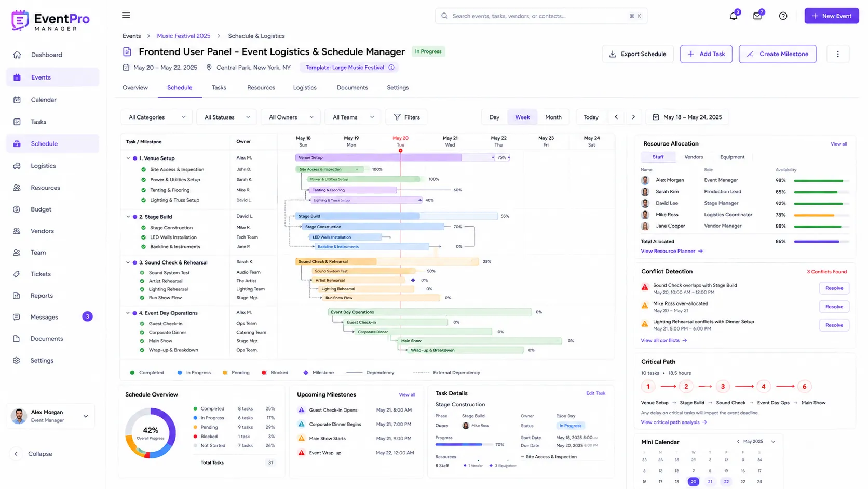Expand the Alex Morgan user menu
The height and width of the screenshot is (489, 868).
[x=86, y=416]
